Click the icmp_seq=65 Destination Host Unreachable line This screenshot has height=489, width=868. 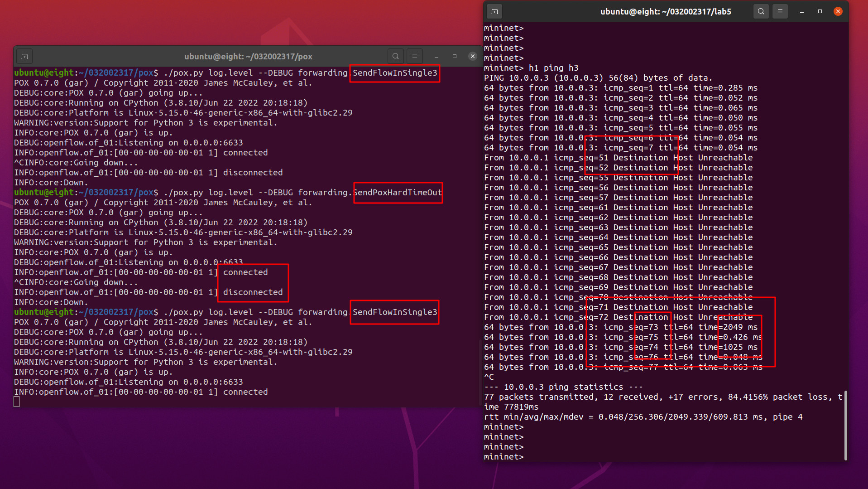click(x=619, y=247)
